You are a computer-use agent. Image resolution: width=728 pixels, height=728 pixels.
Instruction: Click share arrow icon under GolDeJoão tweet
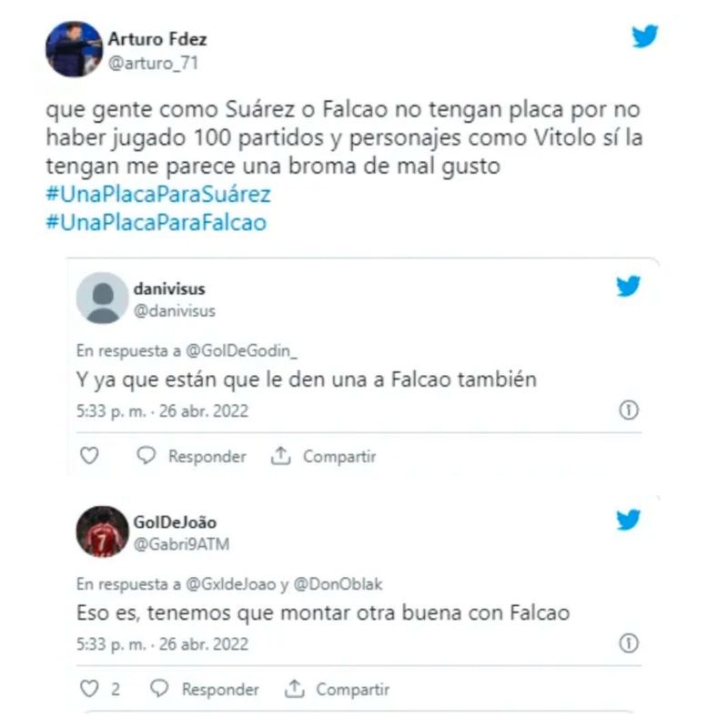point(294,689)
